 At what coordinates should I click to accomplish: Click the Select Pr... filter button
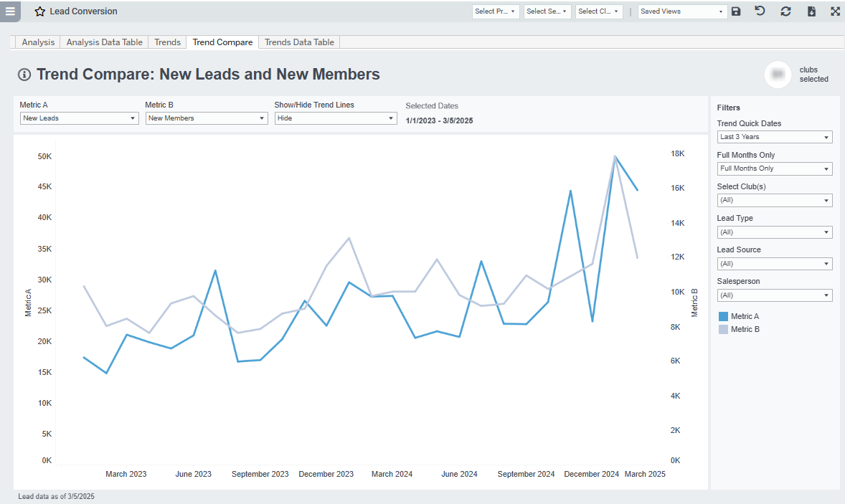pos(496,11)
